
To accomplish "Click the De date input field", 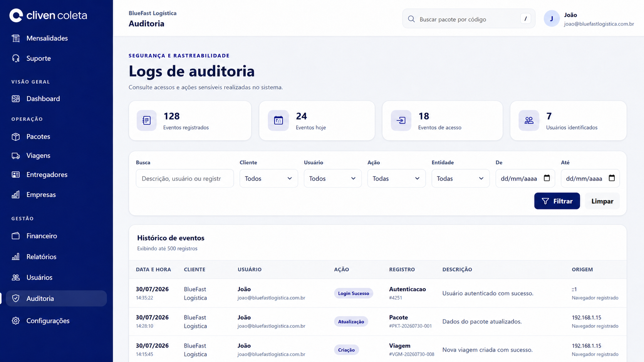I will pyautogui.click(x=525, y=178).
